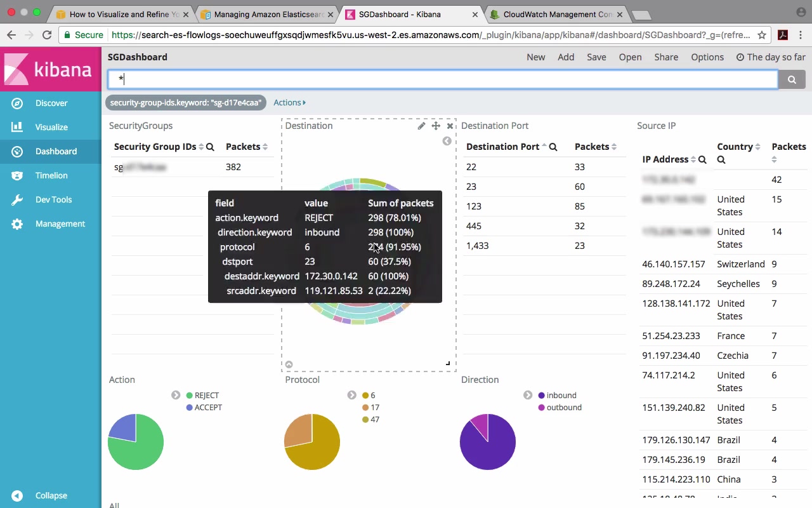Toggle the Action chart legend arrow
This screenshot has width=812, height=508.
tap(176, 395)
